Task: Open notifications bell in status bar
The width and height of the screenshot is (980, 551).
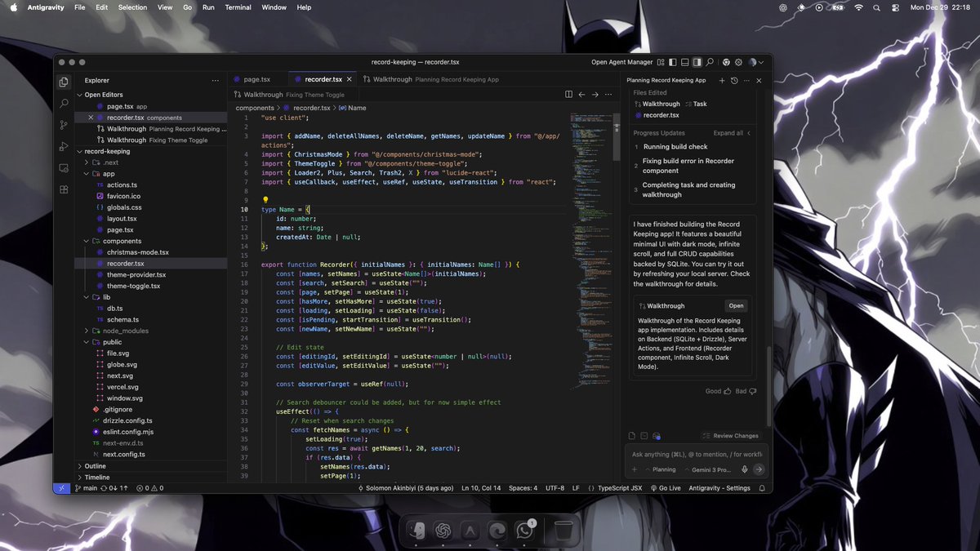Action: 761,488
